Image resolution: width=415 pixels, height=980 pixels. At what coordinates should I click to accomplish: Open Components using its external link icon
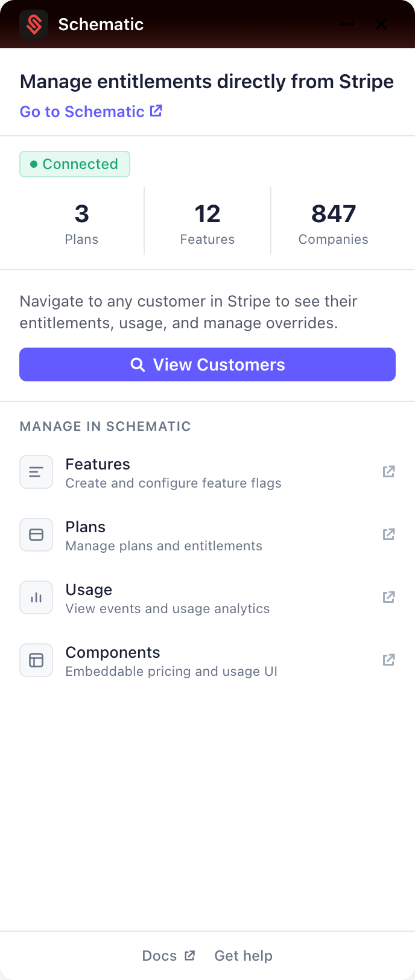click(388, 660)
